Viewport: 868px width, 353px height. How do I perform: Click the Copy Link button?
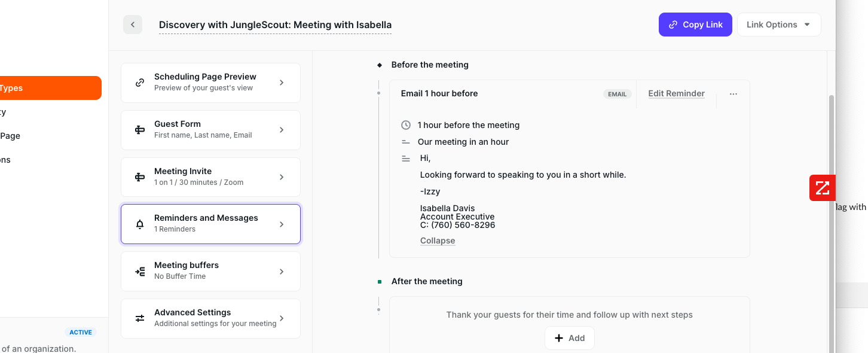click(x=695, y=25)
